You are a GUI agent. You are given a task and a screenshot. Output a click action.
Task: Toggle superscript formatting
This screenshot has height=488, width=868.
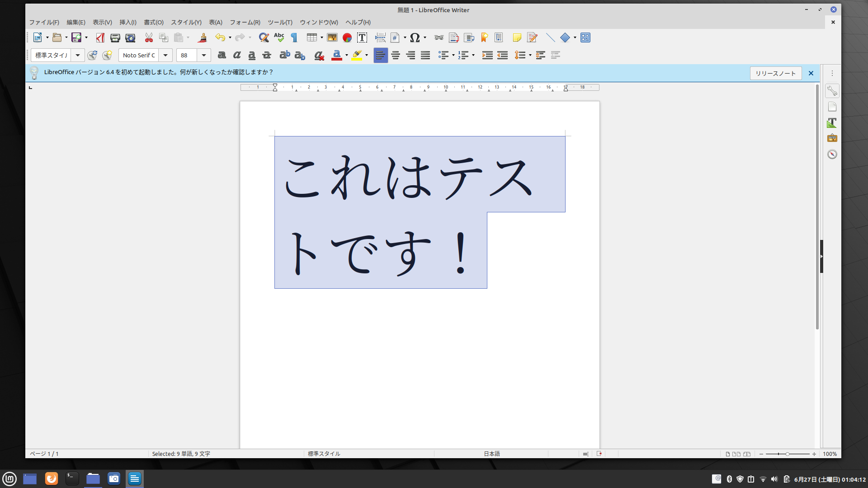click(285, 55)
